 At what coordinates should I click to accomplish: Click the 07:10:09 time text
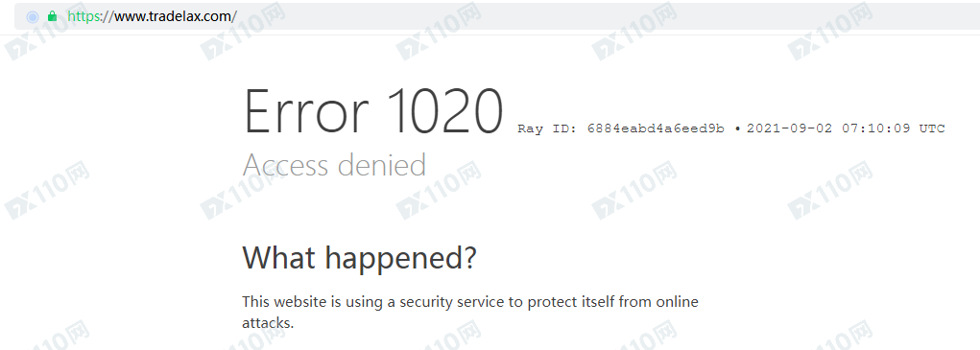point(876,129)
